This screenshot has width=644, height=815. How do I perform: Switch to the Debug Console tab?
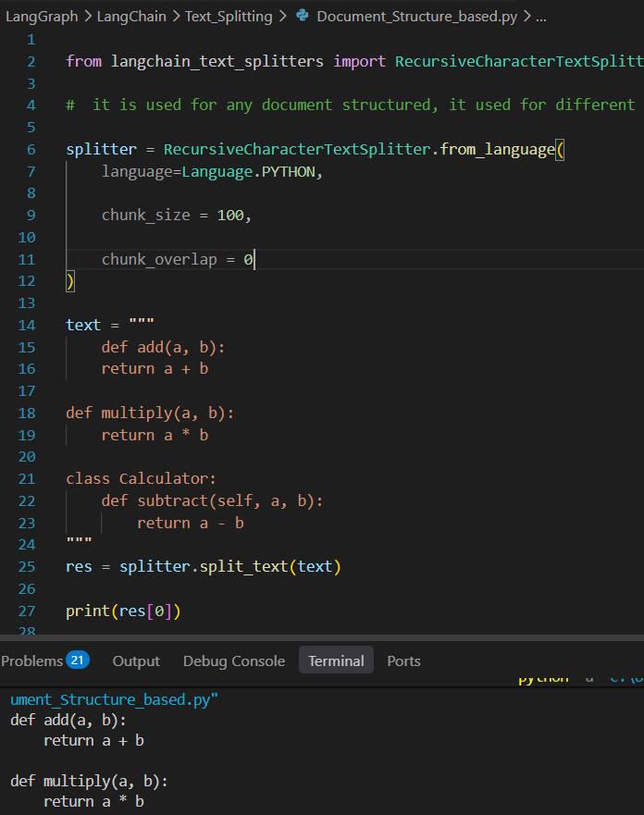[x=234, y=661]
